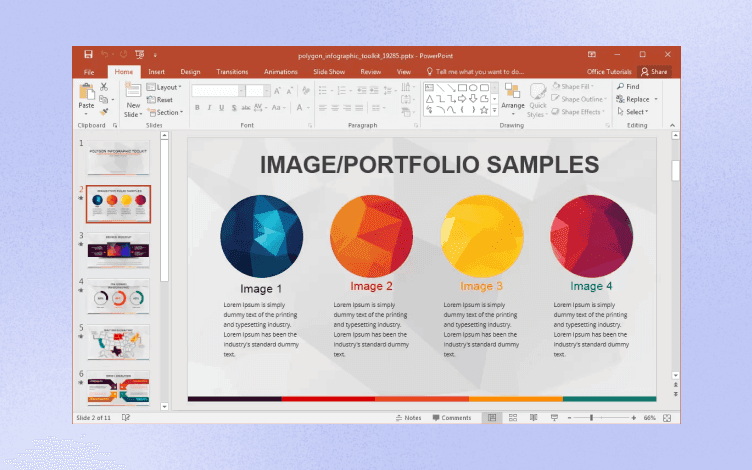Cut selection with scissors icon
Image resolution: width=752 pixels, height=470 pixels.
104,87
